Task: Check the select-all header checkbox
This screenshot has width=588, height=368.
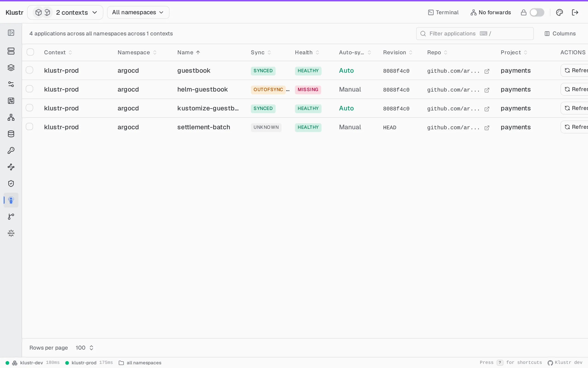Action: pos(30,52)
